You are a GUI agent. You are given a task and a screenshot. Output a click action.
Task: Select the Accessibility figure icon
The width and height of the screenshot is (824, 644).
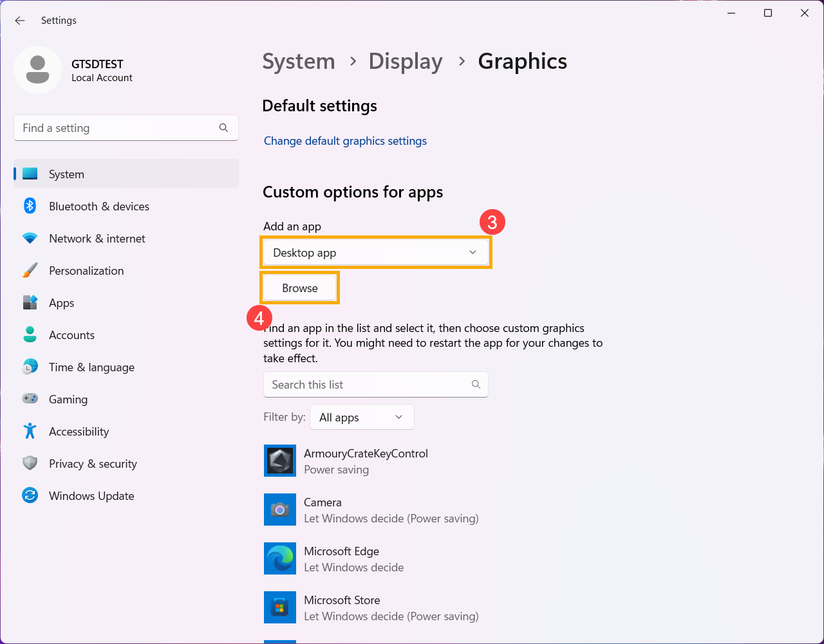pos(30,432)
